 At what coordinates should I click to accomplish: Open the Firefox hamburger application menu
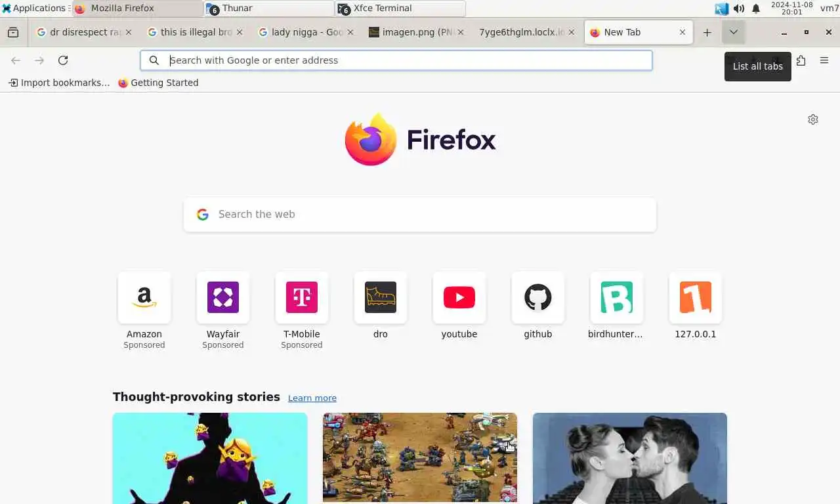[824, 60]
